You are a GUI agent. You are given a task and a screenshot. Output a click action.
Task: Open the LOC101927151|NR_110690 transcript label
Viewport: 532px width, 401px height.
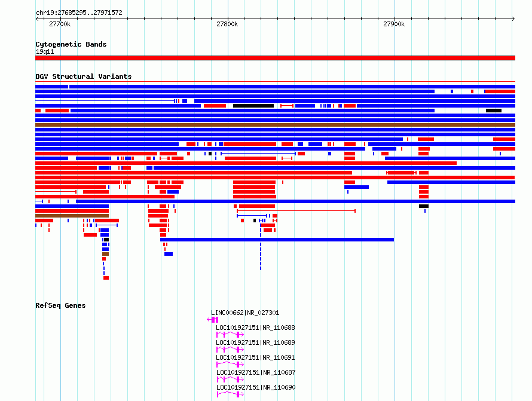tap(256, 387)
